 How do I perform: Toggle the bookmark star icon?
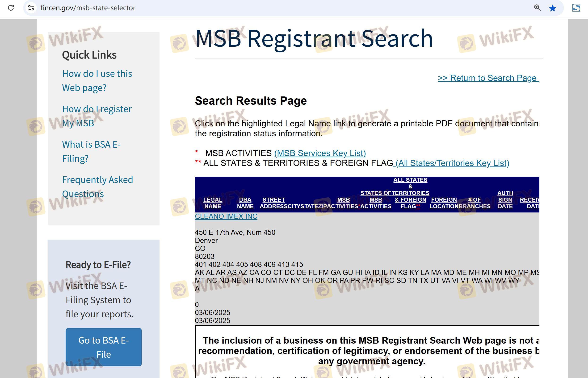552,8
